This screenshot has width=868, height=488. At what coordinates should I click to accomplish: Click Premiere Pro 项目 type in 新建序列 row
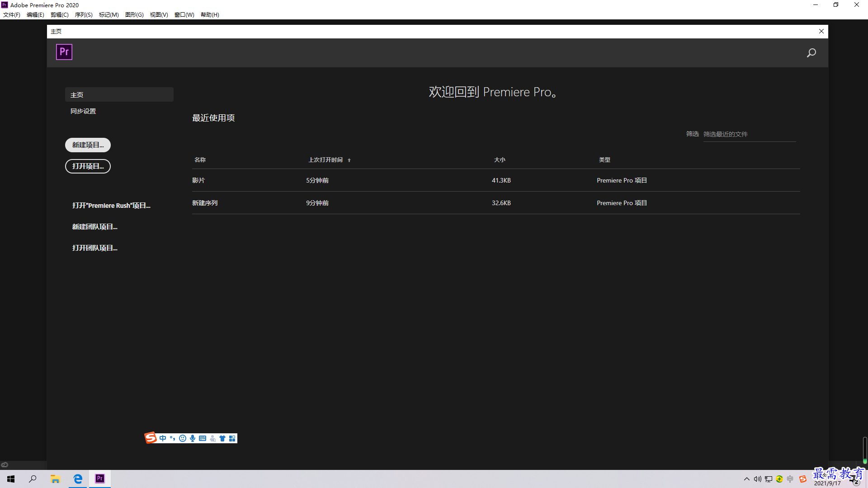pos(622,203)
